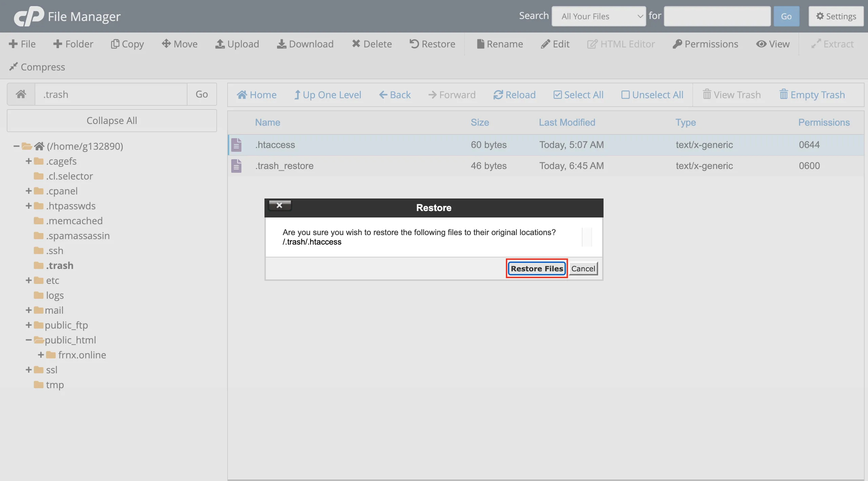Click the Forward navigation link
Viewport: 868px width, 481px height.
pos(452,95)
